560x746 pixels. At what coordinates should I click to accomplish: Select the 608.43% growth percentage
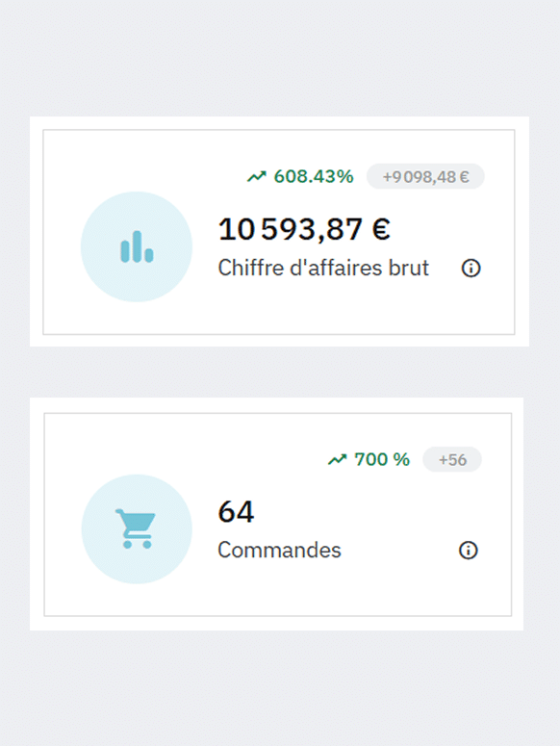pyautogui.click(x=314, y=176)
